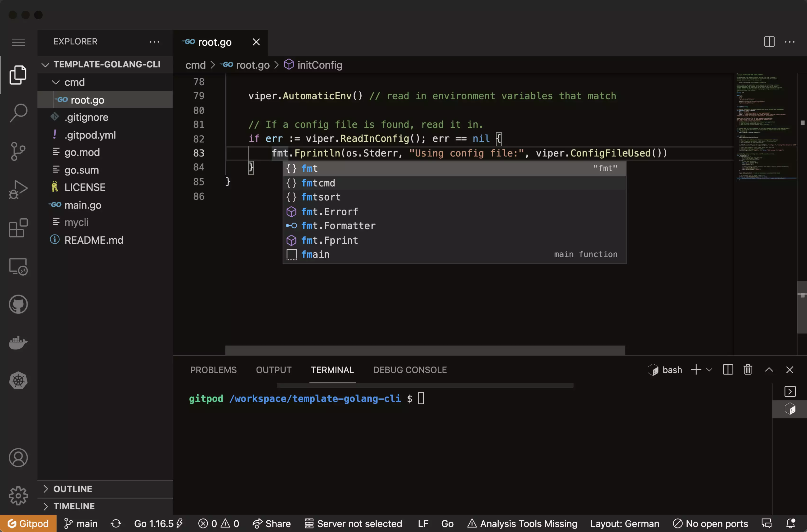Click the editor horizontal scrollbar
Image resolution: width=807 pixels, height=532 pixels.
tap(425, 350)
